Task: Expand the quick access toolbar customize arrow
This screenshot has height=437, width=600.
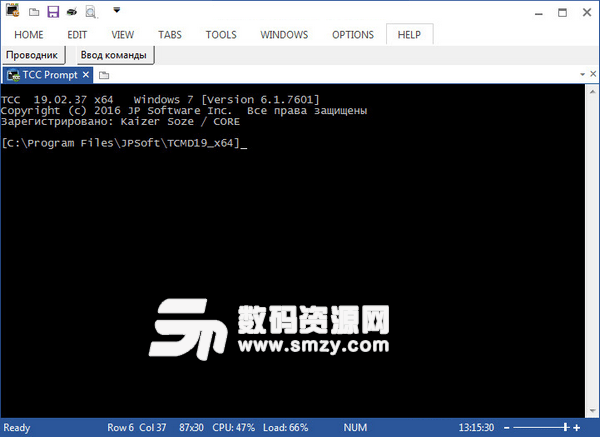Action: tap(117, 10)
